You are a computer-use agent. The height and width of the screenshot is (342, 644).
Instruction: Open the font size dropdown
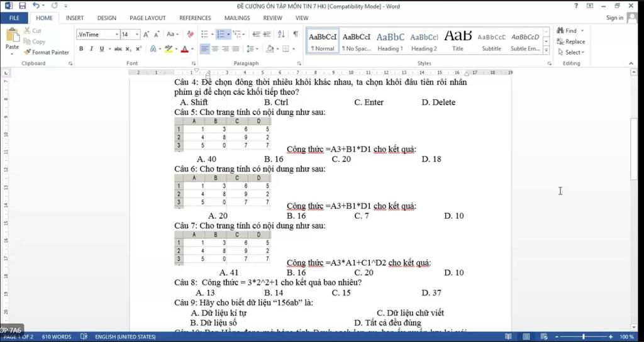click(137, 35)
